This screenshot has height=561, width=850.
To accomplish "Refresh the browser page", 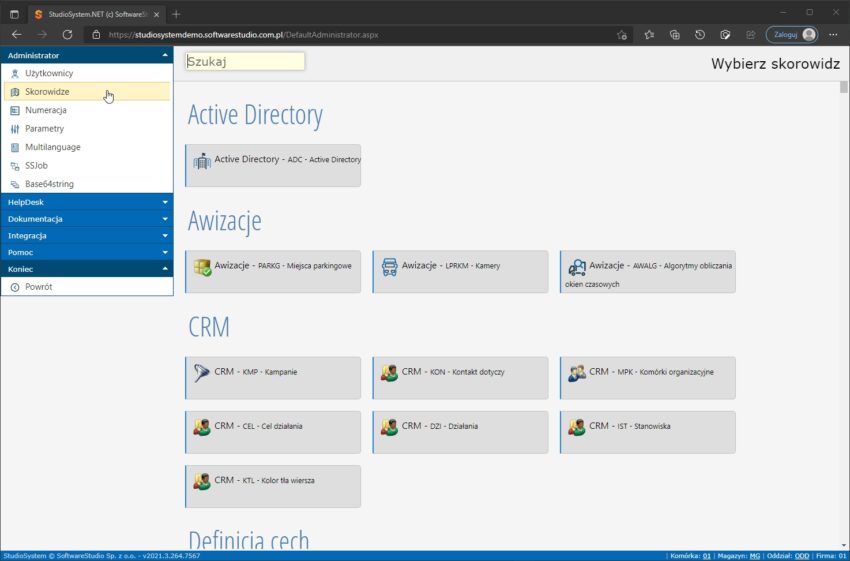I will click(68, 34).
